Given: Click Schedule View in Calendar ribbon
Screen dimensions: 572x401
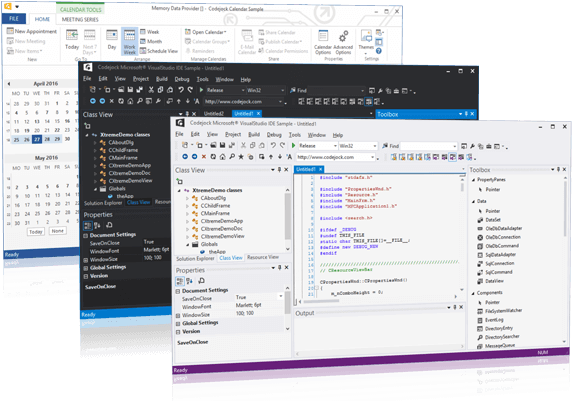Looking at the screenshot, I should pos(159,51).
